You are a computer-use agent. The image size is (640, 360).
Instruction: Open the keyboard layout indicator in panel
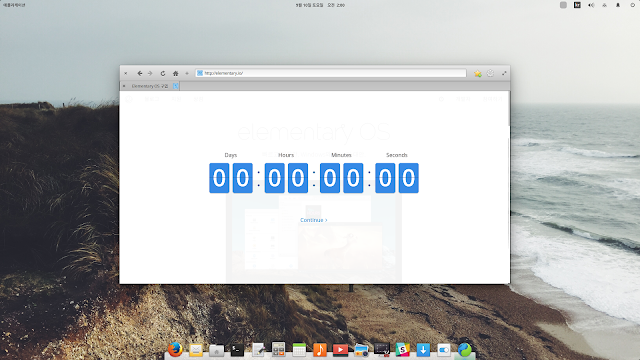click(577, 5)
